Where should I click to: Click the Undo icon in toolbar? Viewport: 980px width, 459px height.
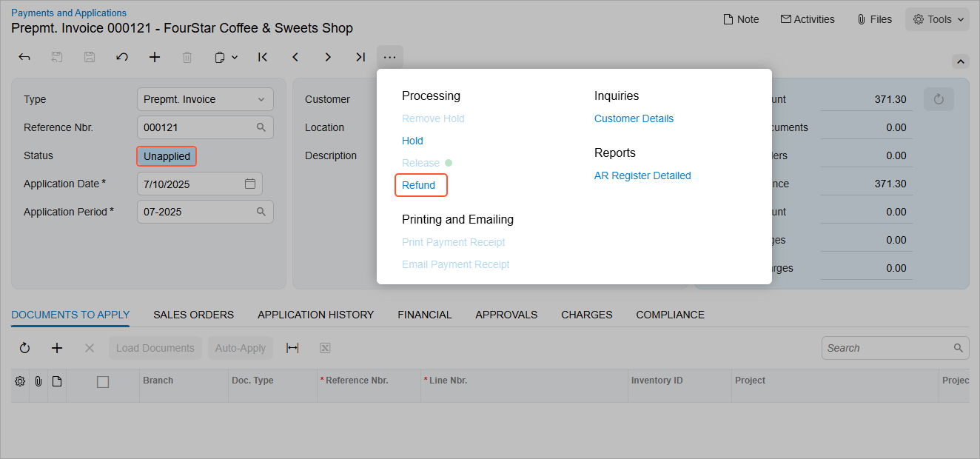[122, 57]
